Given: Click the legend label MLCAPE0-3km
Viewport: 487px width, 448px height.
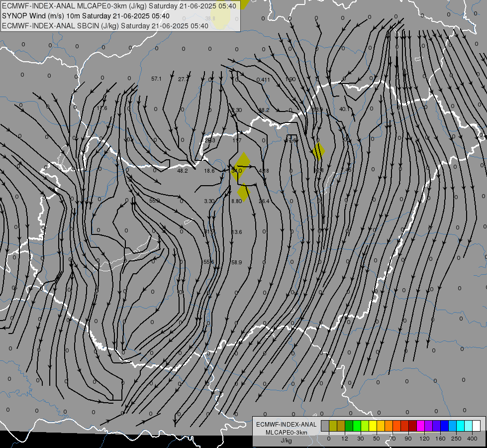Looking at the screenshot, I should [287, 433].
